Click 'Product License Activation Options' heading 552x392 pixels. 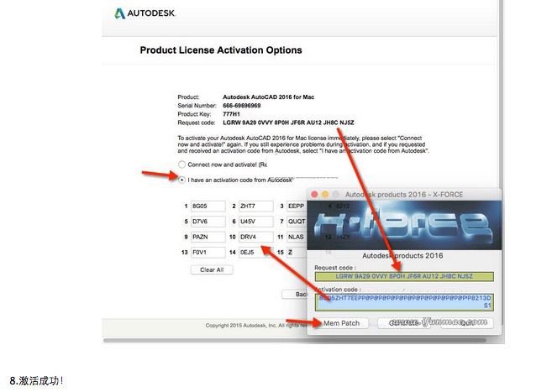coord(221,50)
